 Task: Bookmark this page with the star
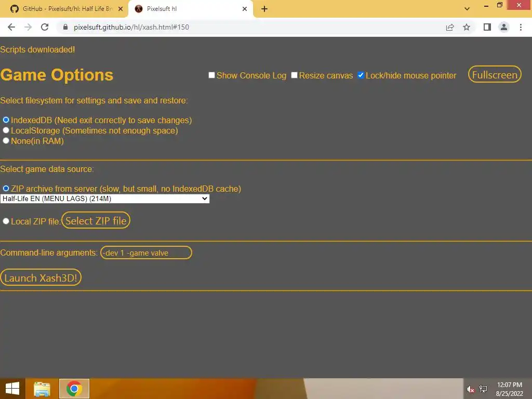coord(467,27)
